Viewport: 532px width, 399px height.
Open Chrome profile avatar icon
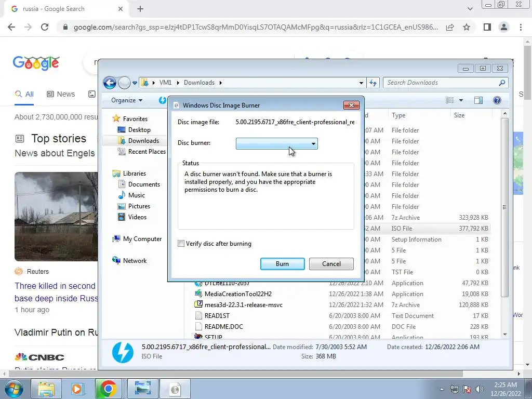[504, 27]
